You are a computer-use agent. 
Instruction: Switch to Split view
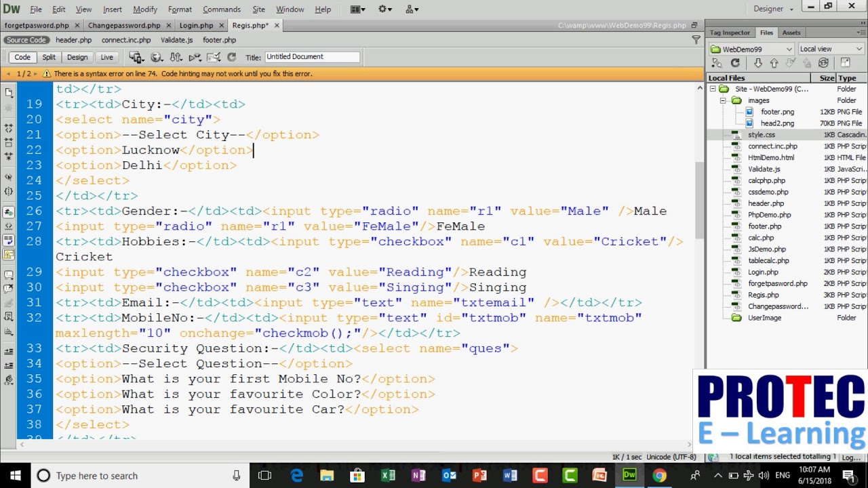coord(49,58)
